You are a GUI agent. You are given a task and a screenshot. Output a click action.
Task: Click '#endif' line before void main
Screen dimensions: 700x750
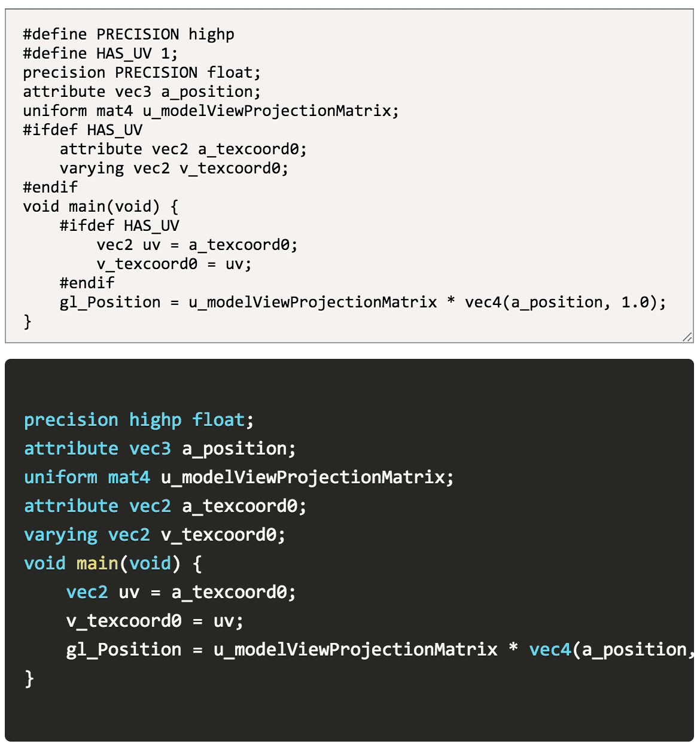point(50,188)
